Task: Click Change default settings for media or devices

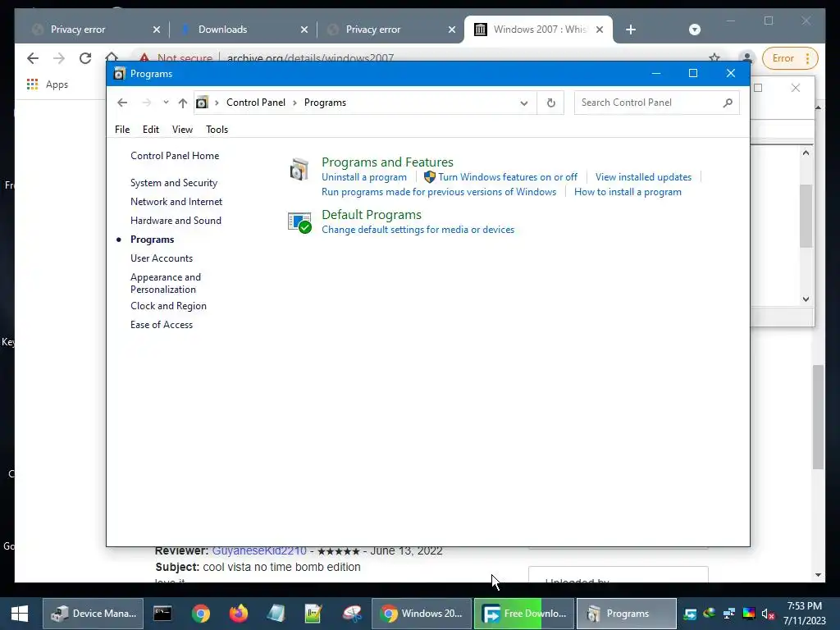Action: (x=418, y=230)
